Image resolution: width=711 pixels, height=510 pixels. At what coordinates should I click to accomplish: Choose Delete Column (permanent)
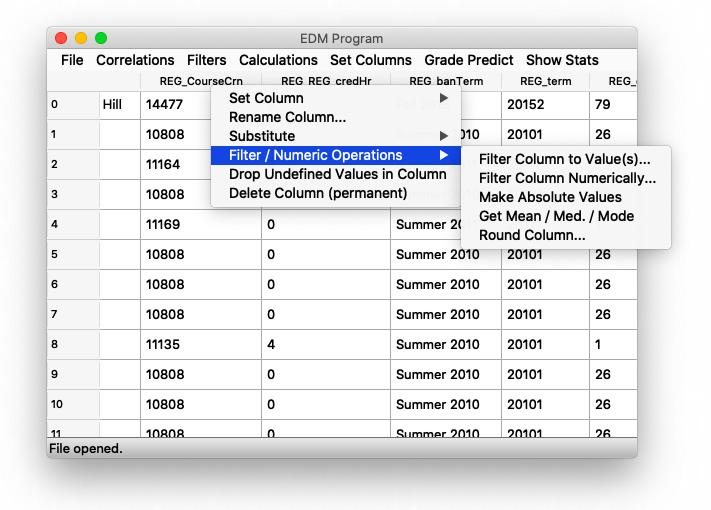[x=318, y=193]
